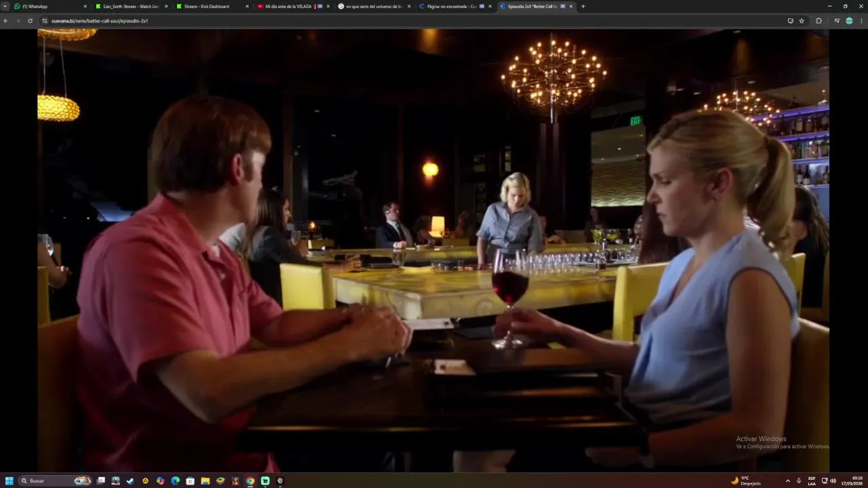Open Task View on the taskbar

(x=101, y=481)
